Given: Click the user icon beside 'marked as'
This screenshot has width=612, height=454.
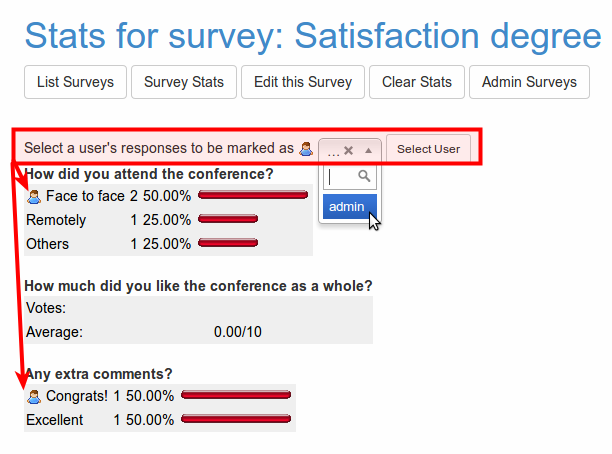Looking at the screenshot, I should (x=306, y=149).
